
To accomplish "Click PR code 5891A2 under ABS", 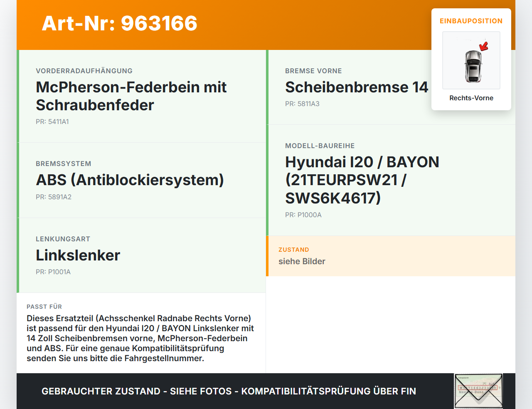I will (54, 197).
